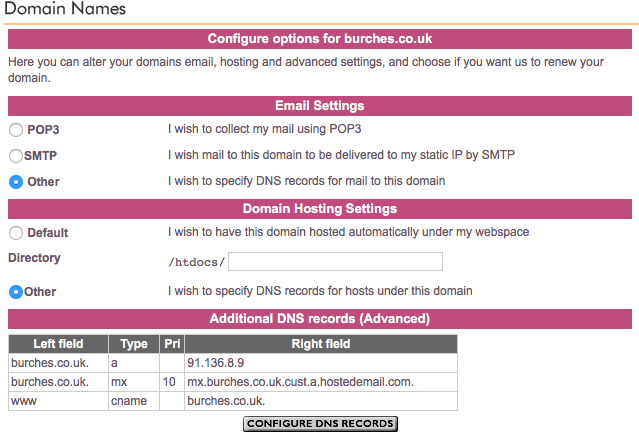Image resolution: width=639 pixels, height=446 pixels.
Task: Select Other under Email Settings
Action: pos(16,182)
